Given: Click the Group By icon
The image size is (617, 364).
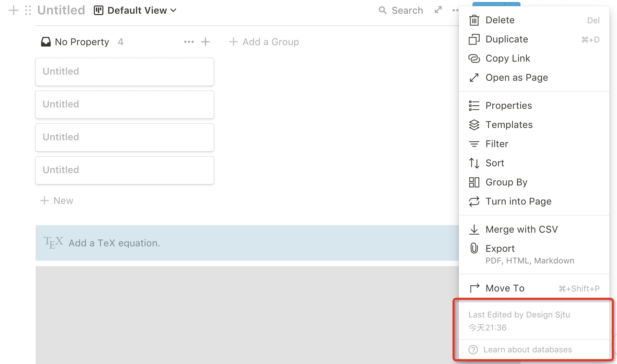Looking at the screenshot, I should (474, 182).
